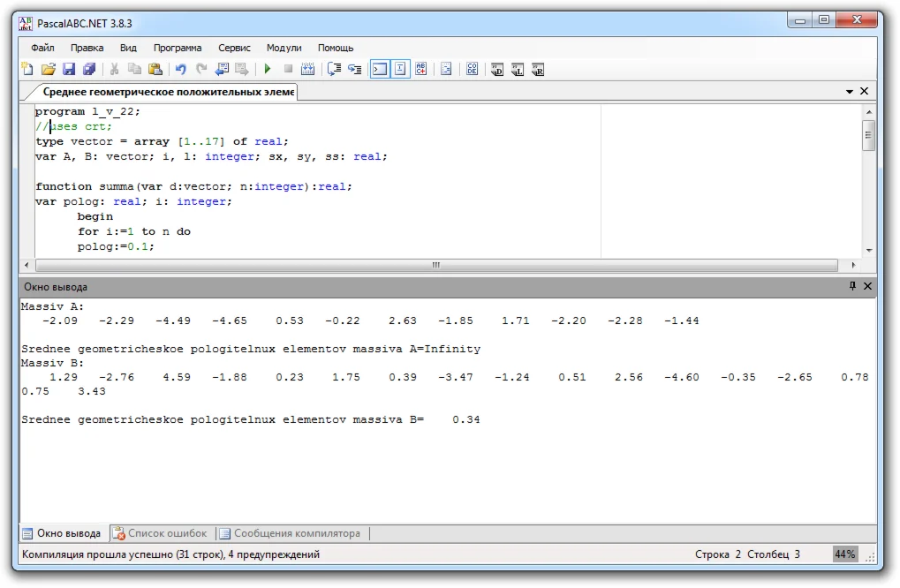Click the editor vertical scrollbar down arrow

pyautogui.click(x=869, y=250)
